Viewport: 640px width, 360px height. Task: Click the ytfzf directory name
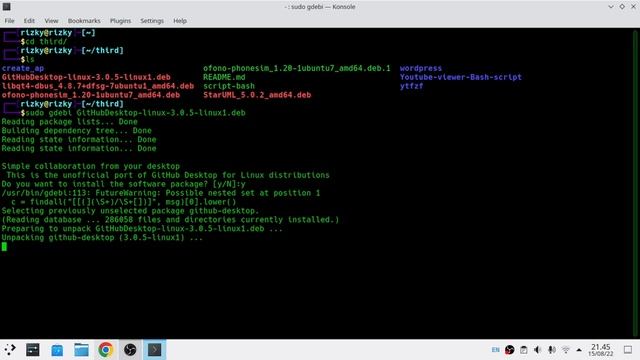click(x=411, y=86)
